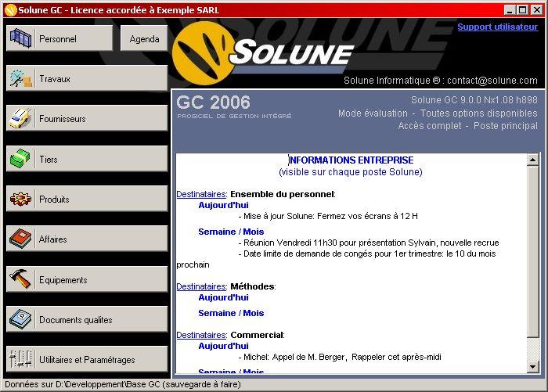The height and width of the screenshot is (392, 548).
Task: Open the Agenda
Action: pos(144,38)
